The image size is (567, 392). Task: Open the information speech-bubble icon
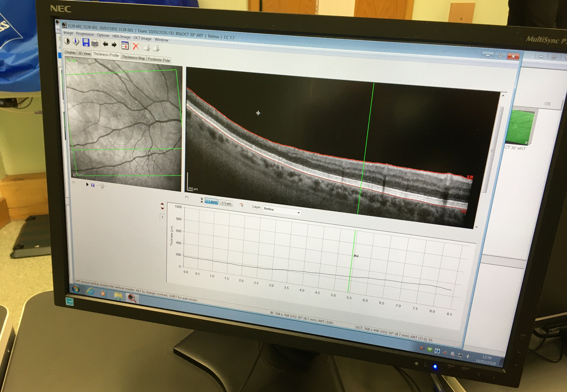(x=76, y=42)
